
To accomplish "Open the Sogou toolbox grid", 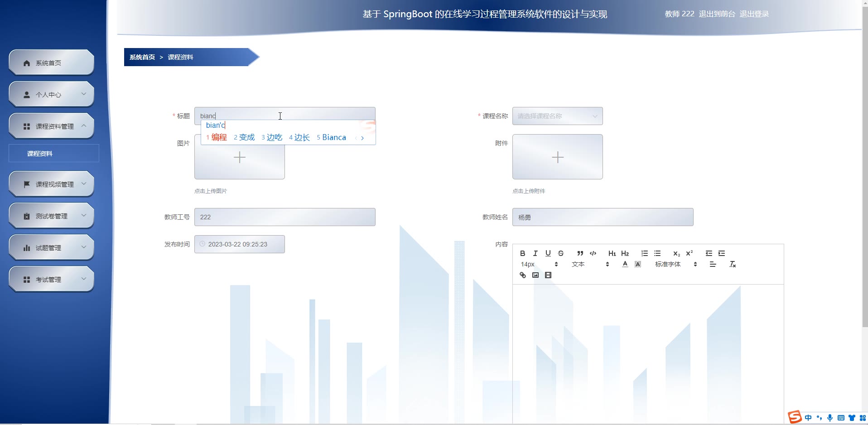I will coord(863,418).
